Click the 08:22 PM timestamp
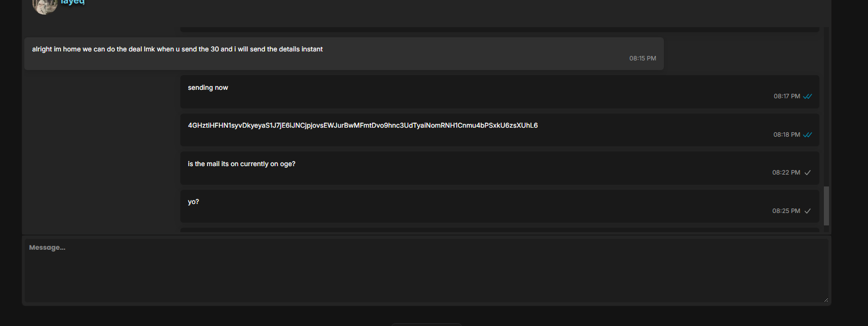This screenshot has height=326, width=868. tap(787, 173)
